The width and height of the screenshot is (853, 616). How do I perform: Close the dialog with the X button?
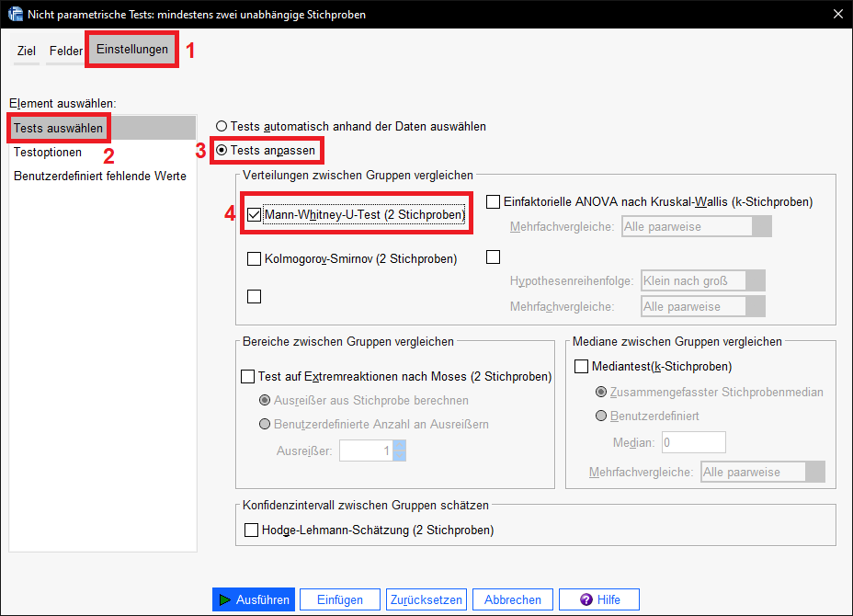point(836,13)
